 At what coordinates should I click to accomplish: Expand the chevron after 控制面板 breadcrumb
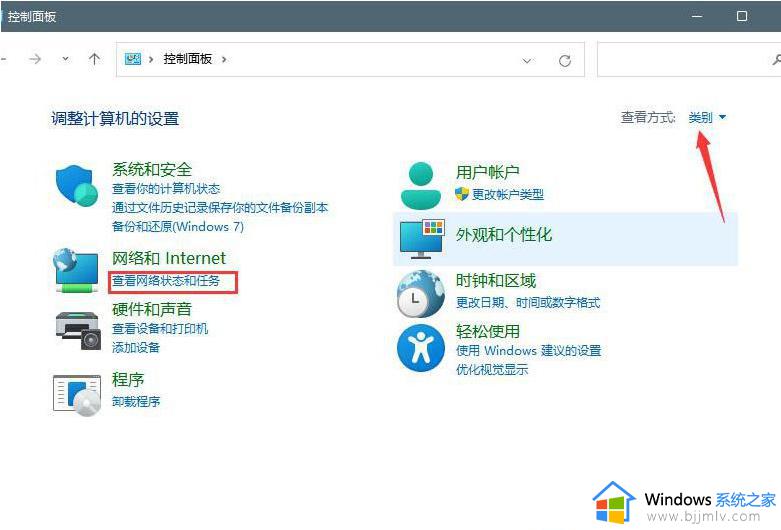coord(224,59)
